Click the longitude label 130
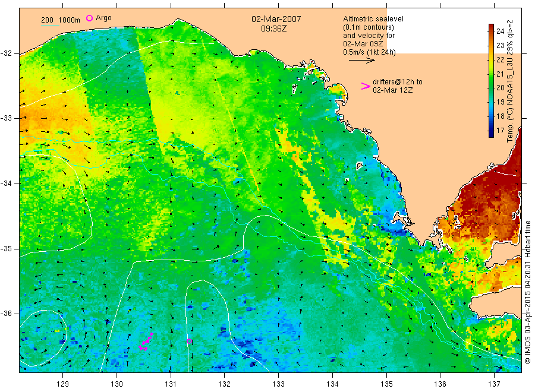The height and width of the screenshot is (392, 535). [117, 384]
